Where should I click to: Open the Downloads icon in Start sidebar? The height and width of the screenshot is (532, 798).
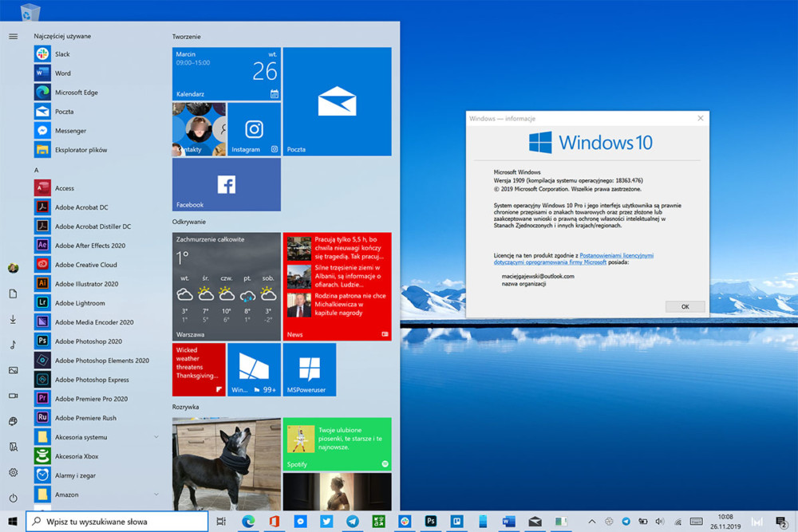coord(14,319)
